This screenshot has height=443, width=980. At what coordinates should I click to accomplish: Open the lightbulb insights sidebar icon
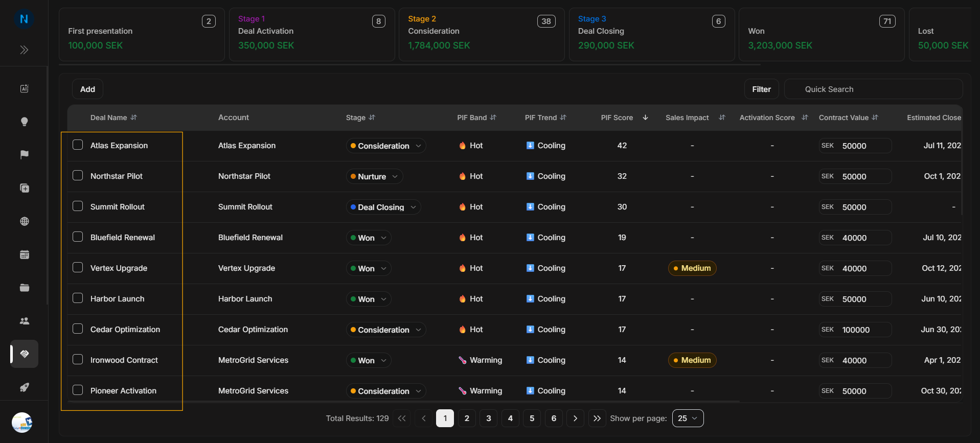(x=24, y=122)
